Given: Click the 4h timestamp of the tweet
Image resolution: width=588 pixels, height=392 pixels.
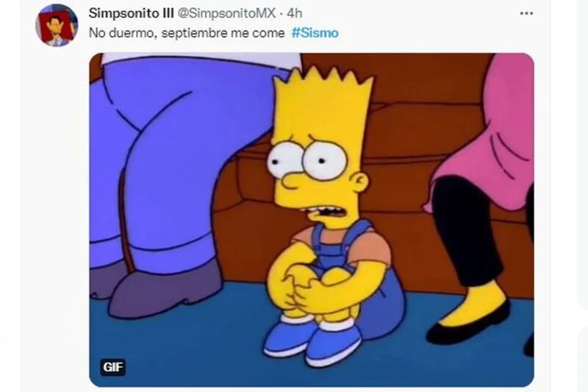Looking at the screenshot, I should click(295, 13).
